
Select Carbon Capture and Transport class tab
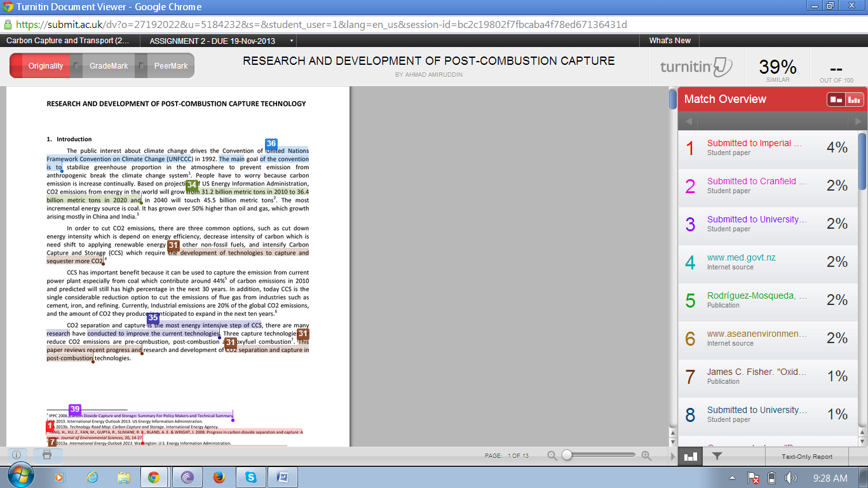click(x=68, y=41)
